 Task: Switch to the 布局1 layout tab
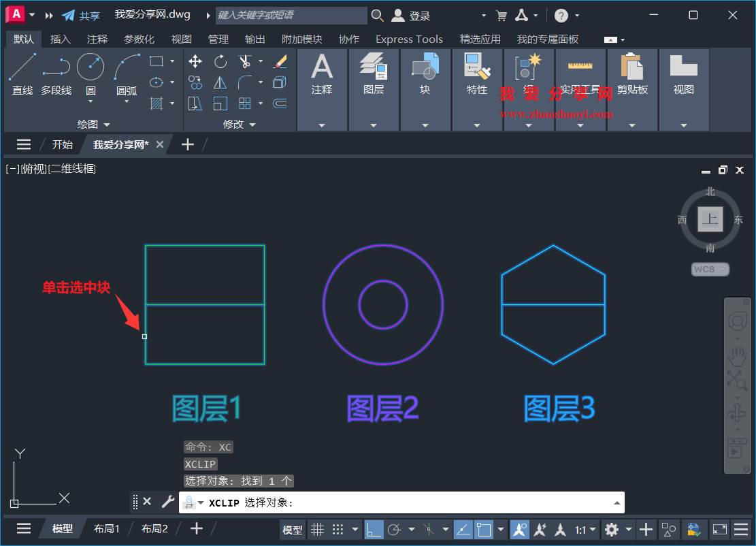click(106, 528)
